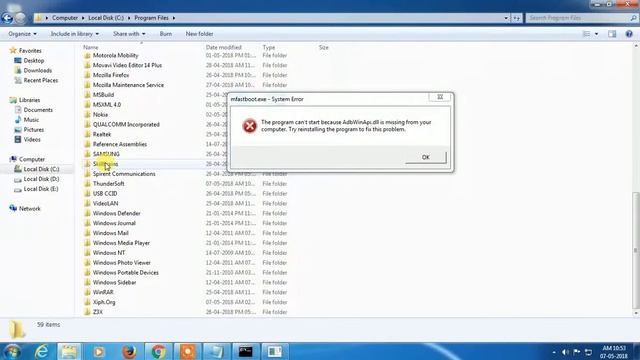Open Windows Explorer from the taskbar
Image resolution: width=640 pixels, height=360 pixels.
pyautogui.click(x=70, y=351)
